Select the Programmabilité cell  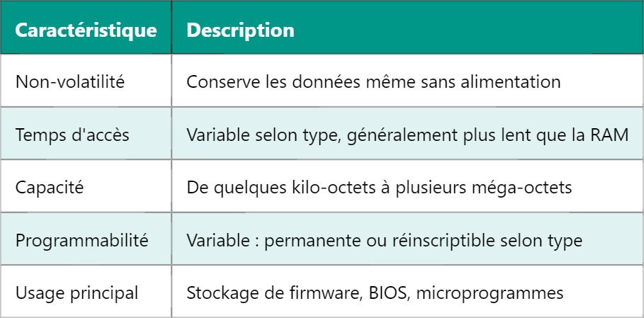[x=81, y=240]
